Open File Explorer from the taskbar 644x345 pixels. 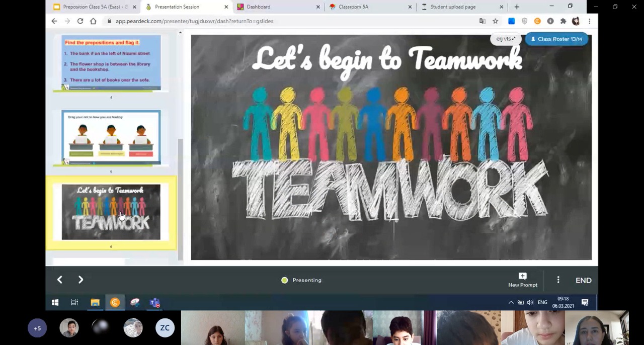[x=95, y=302]
